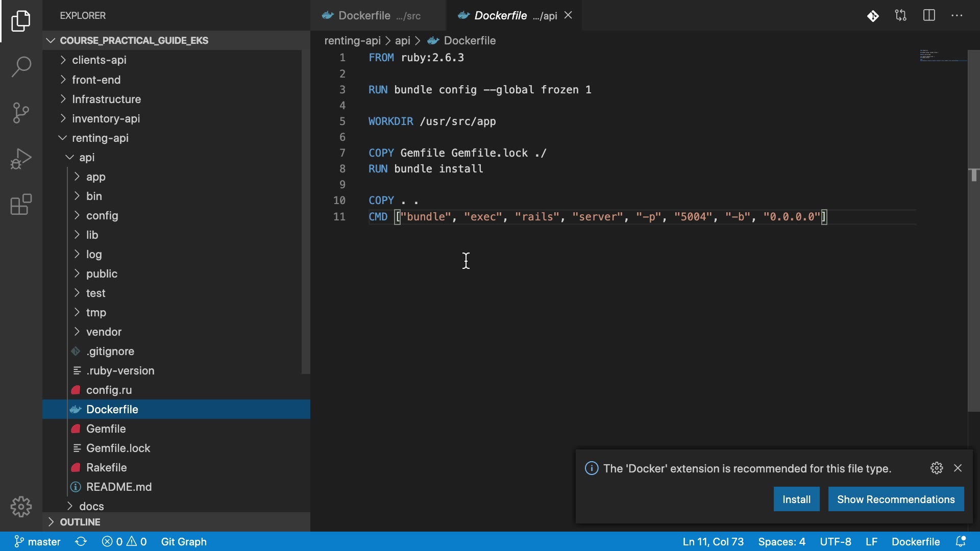Image resolution: width=980 pixels, height=551 pixels.
Task: Open the Search view in activity bar
Action: [21, 67]
